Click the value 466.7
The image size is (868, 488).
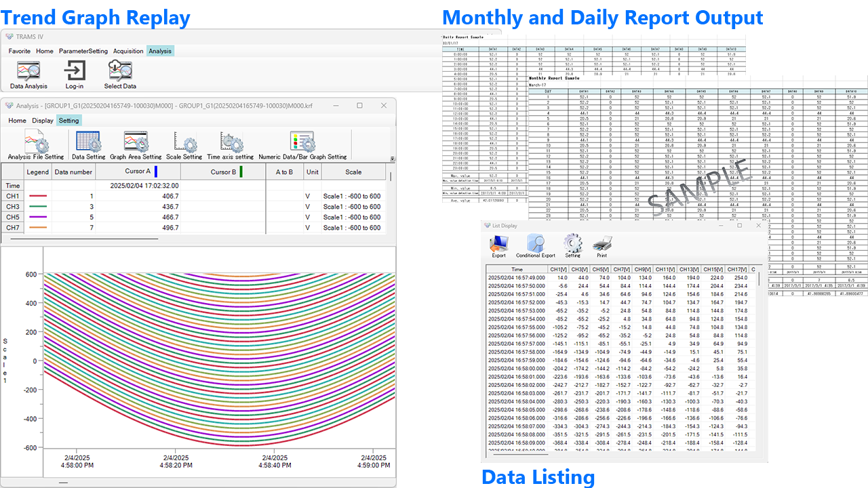coord(170,218)
